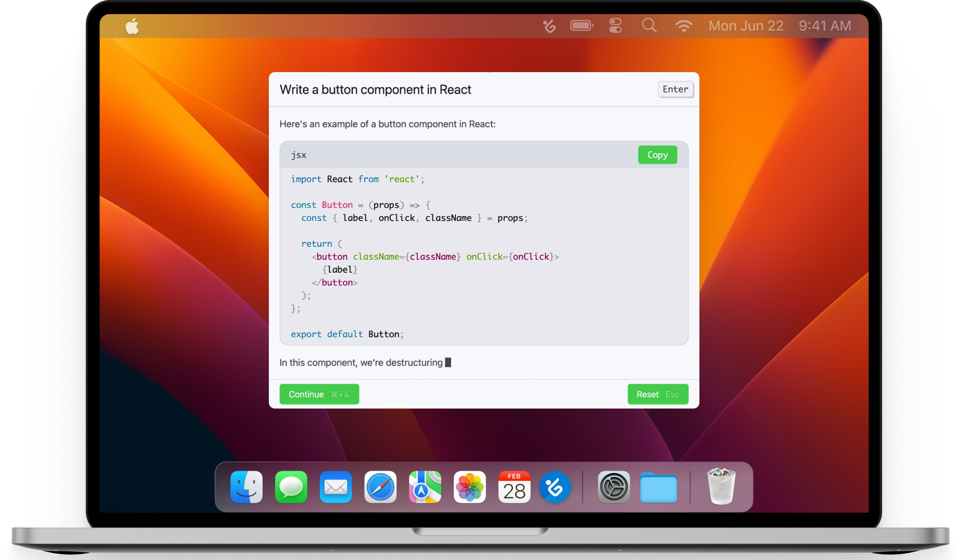This screenshot has width=961, height=560.
Task: Check the battery status icon
Action: pos(582,26)
